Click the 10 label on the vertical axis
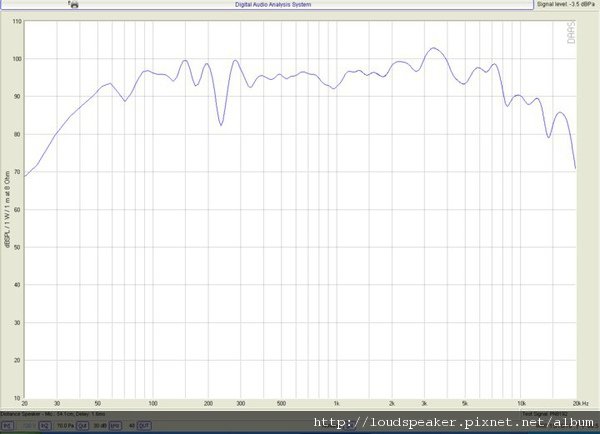600x434 pixels. tap(18, 398)
